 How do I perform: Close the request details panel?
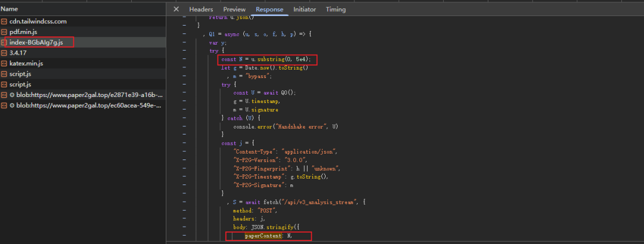[176, 9]
